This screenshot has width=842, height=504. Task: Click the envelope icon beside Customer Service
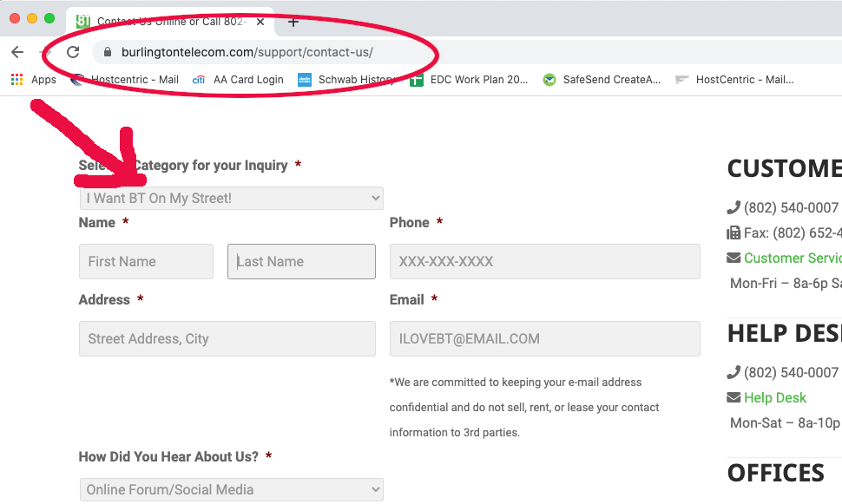tap(733, 259)
